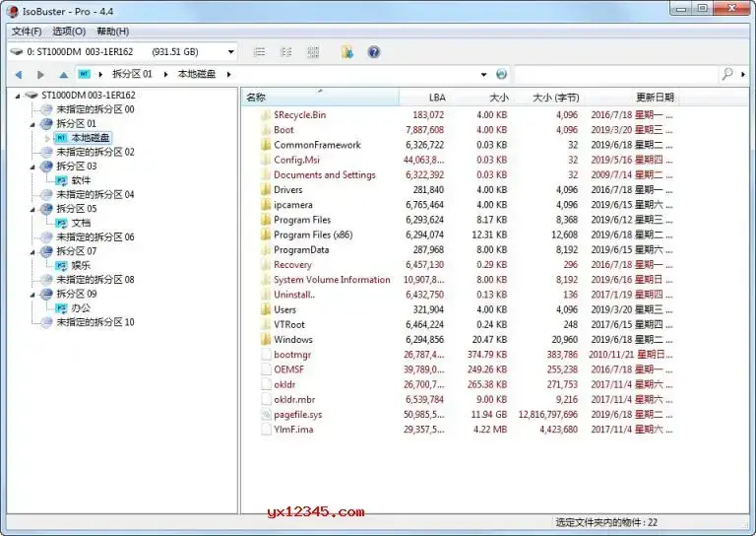Click the Config.Msi folder name
Viewport: 756px width, 536px height.
point(296,160)
